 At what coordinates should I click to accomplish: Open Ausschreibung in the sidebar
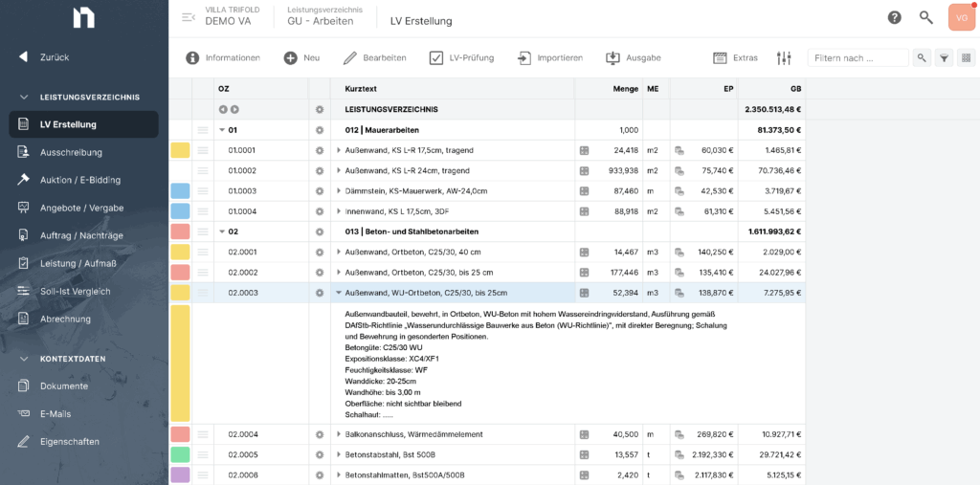(71, 152)
